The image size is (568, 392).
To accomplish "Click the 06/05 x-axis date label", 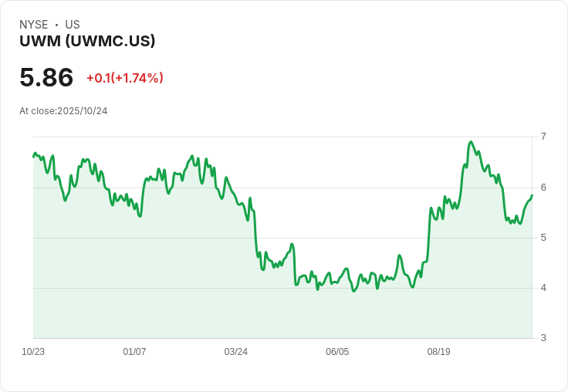I will [x=337, y=352].
